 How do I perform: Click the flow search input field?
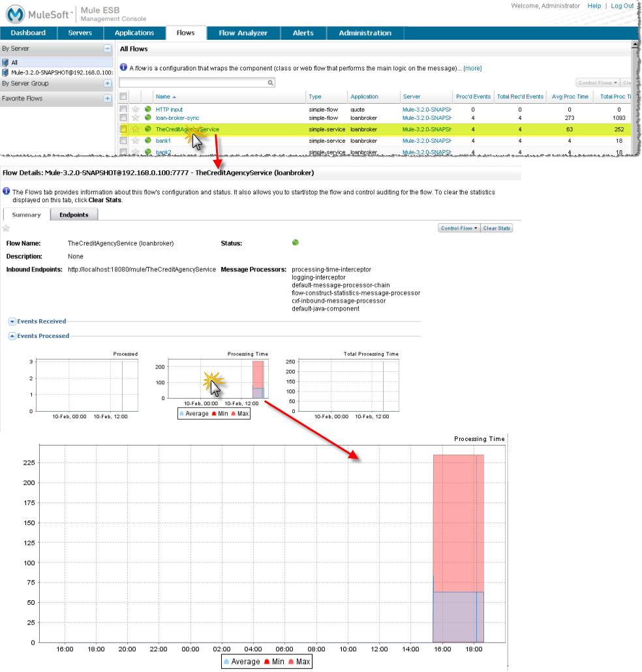click(193, 83)
